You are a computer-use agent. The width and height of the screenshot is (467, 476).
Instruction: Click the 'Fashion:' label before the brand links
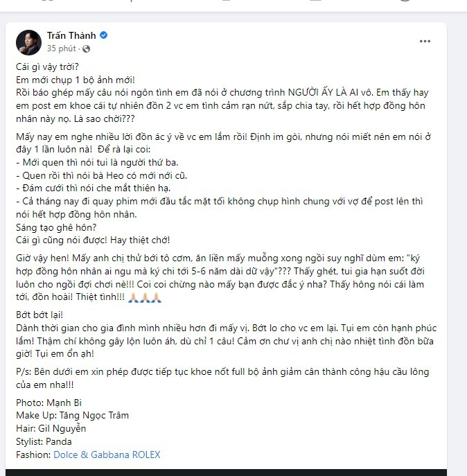pyautogui.click(x=33, y=455)
